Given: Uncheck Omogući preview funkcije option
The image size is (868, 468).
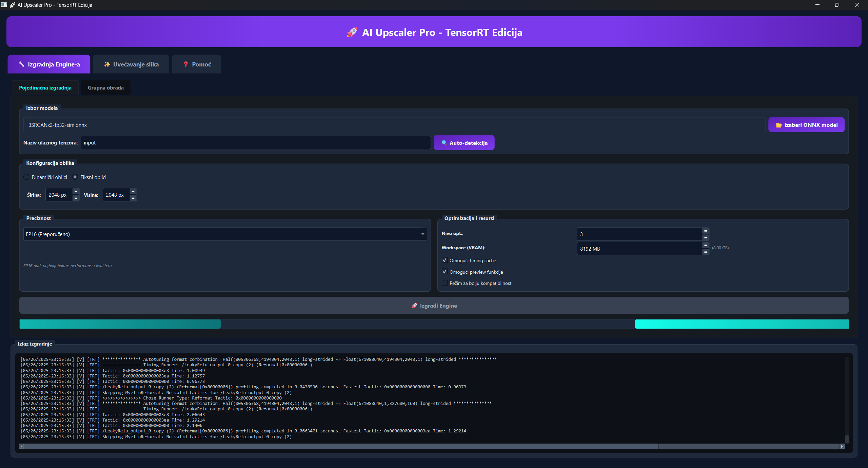Looking at the screenshot, I should pyautogui.click(x=445, y=272).
